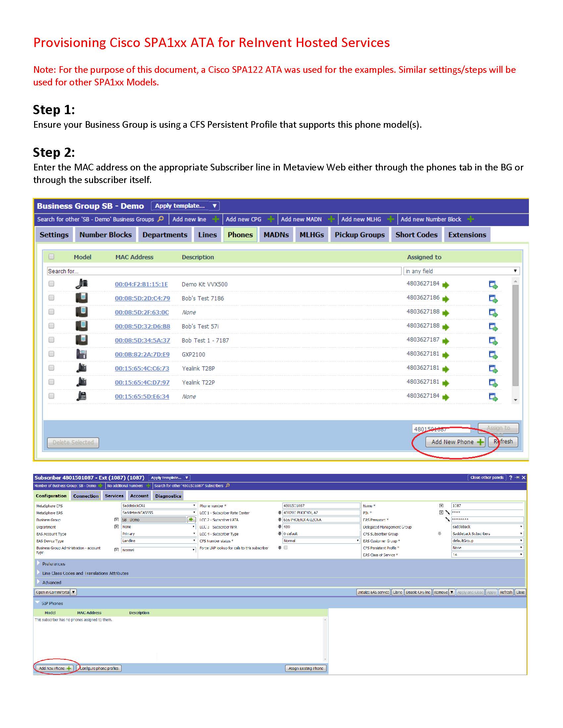Open the Business Groups search magnifier

coord(161,219)
